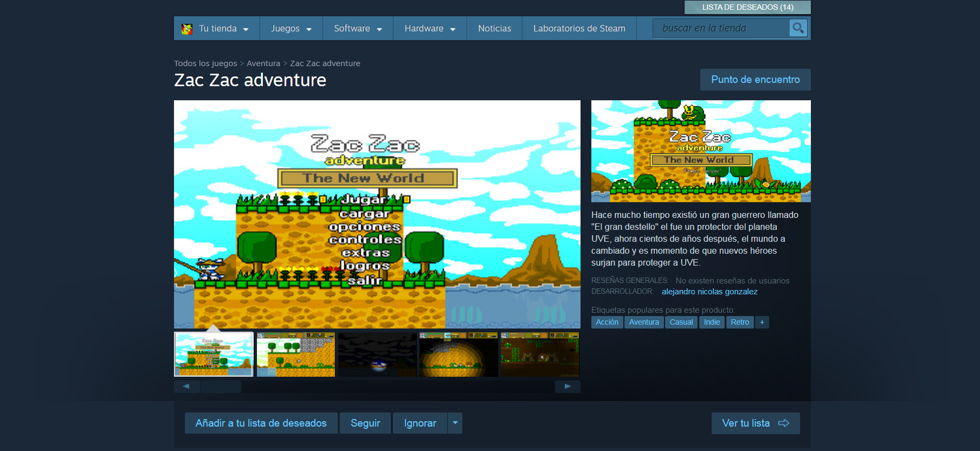Click the game header capsule image
980x451 pixels.
point(701,151)
